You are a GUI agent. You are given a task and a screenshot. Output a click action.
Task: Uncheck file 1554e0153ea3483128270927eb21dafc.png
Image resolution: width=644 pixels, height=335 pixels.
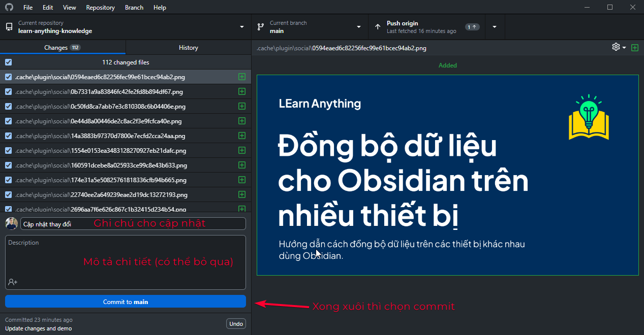coord(8,150)
